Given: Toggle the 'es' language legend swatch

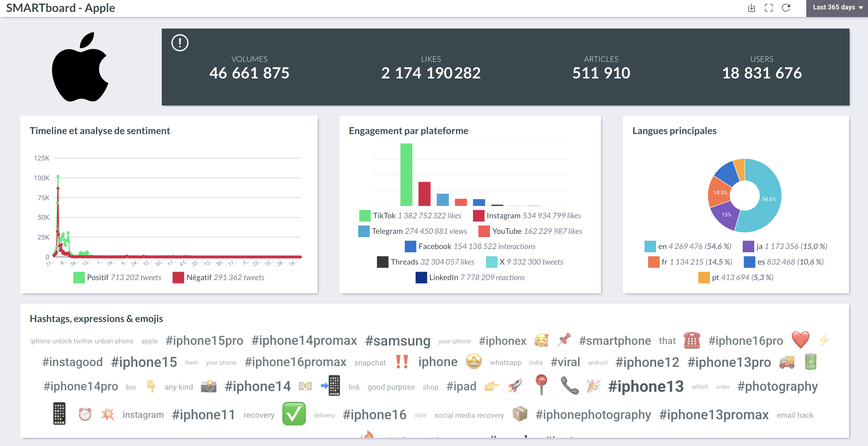Looking at the screenshot, I should pos(750,262).
